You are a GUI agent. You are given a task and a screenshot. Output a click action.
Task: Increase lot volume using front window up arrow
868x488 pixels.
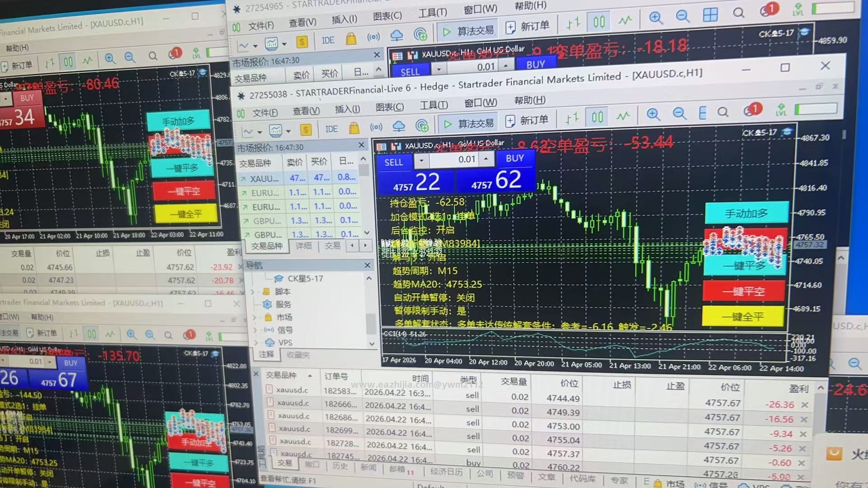click(x=486, y=158)
